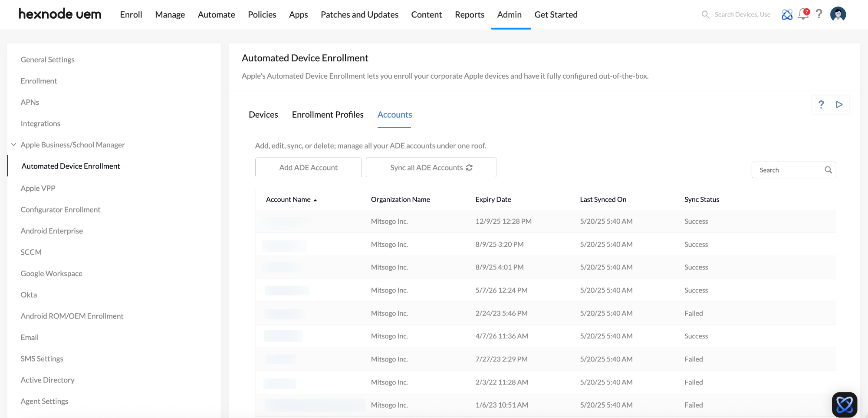This screenshot has width=868, height=418.
Task: Open the floating chat assistant icon
Action: pyautogui.click(x=845, y=405)
